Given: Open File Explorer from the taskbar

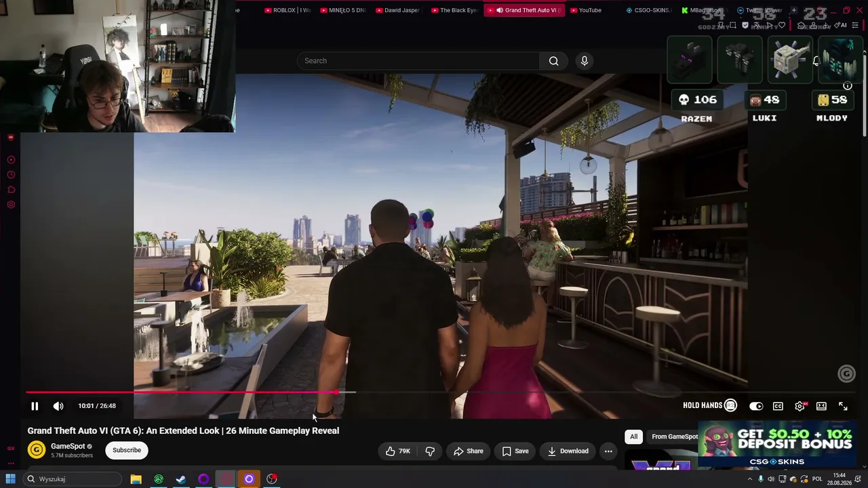Looking at the screenshot, I should pyautogui.click(x=136, y=479).
